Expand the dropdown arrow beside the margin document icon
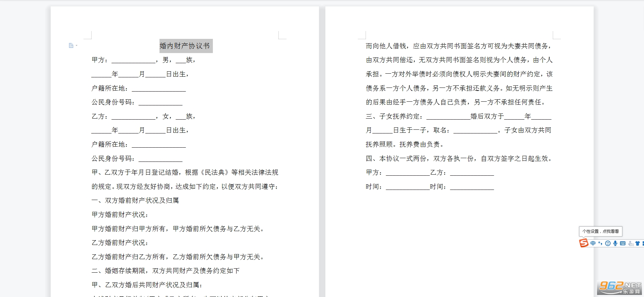The width and height of the screenshot is (644, 297). 77,46
